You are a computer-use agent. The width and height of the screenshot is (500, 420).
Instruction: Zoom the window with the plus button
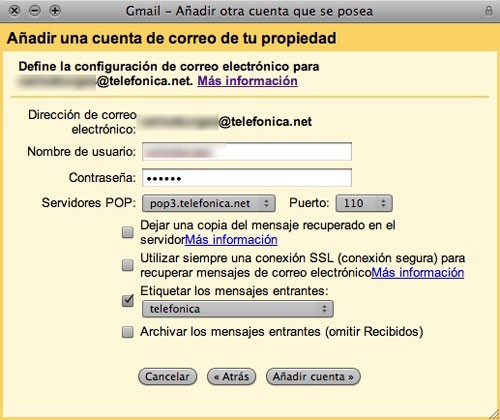pyautogui.click(x=55, y=11)
